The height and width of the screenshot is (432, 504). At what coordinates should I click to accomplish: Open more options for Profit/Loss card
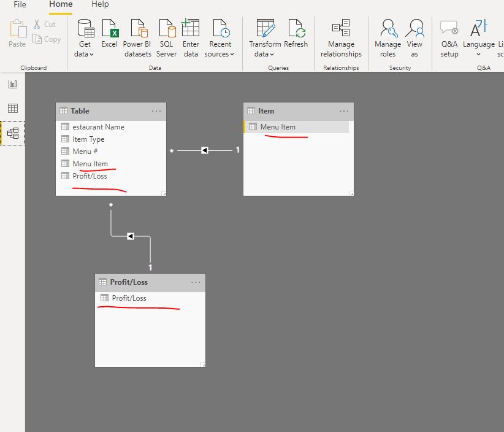click(x=196, y=282)
